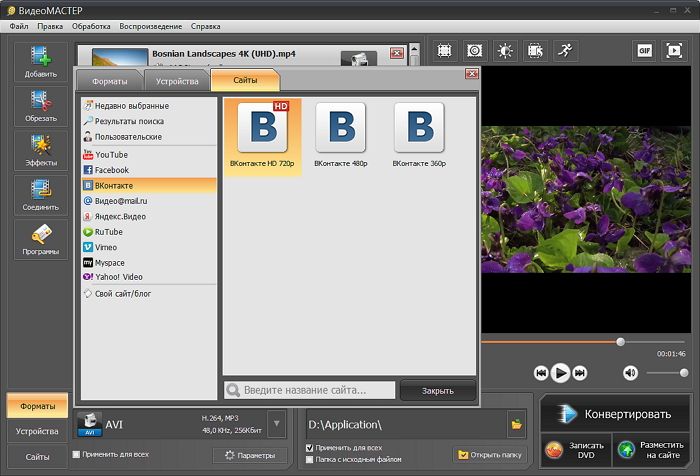This screenshot has width=700, height=476.
Task: Choose the ВКонтакте 360p preset
Action: (419, 137)
